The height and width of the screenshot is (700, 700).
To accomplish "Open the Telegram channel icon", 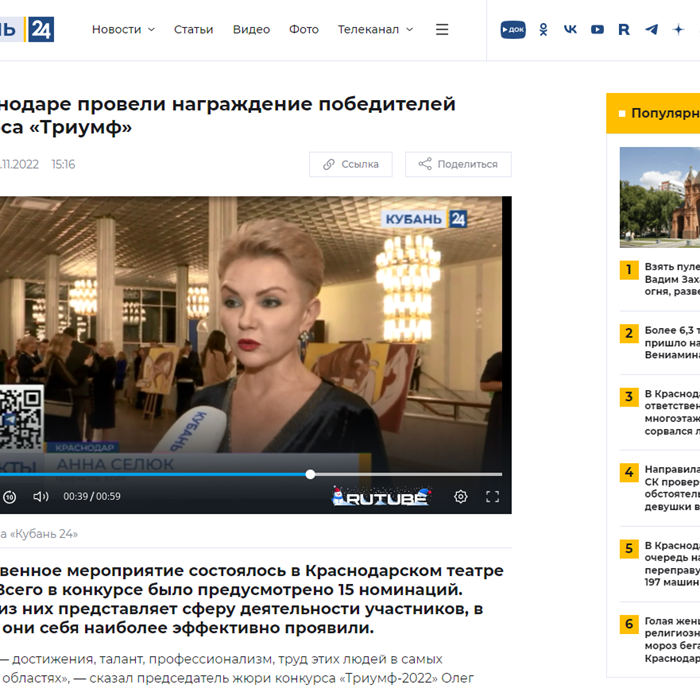I will click(x=651, y=29).
